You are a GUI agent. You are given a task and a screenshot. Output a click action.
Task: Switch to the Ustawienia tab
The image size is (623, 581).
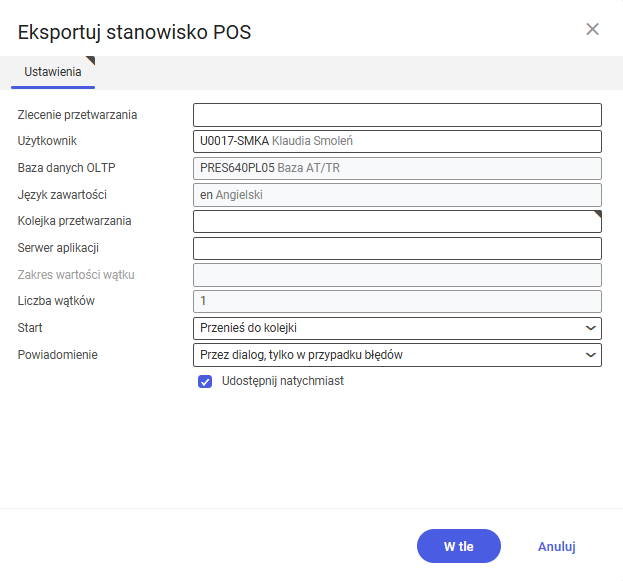(x=53, y=72)
